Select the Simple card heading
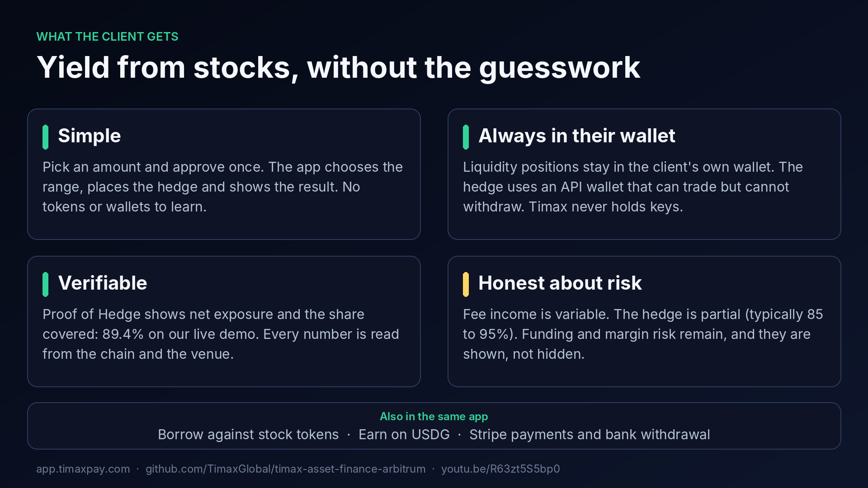Viewport: 868px width, 488px height. (x=90, y=136)
